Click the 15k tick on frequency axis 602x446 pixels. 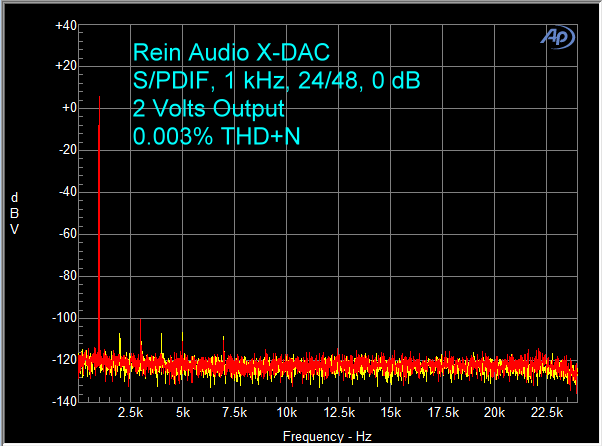[x=390, y=412]
